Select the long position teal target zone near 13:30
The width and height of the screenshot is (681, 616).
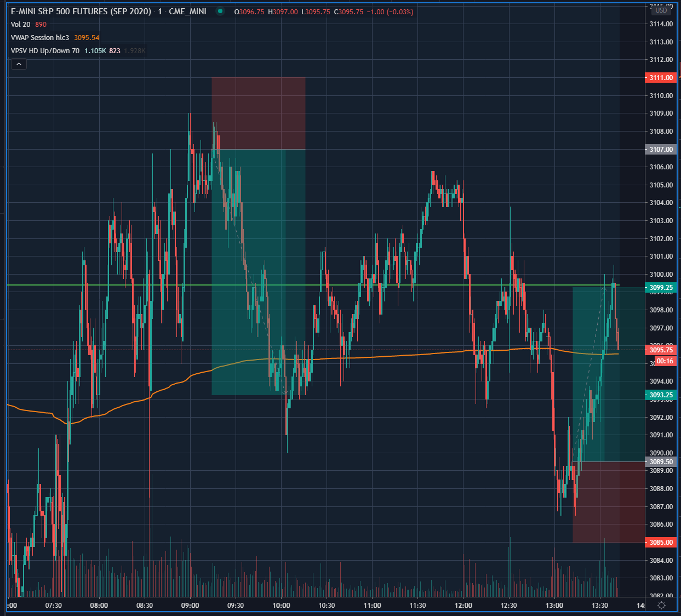pyautogui.click(x=609, y=374)
